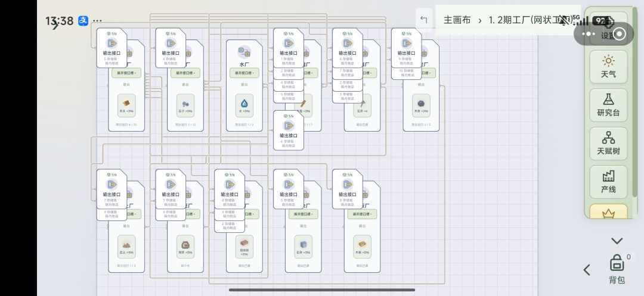Click the left chevron beside 背包
The image size is (644, 296).
587,270
